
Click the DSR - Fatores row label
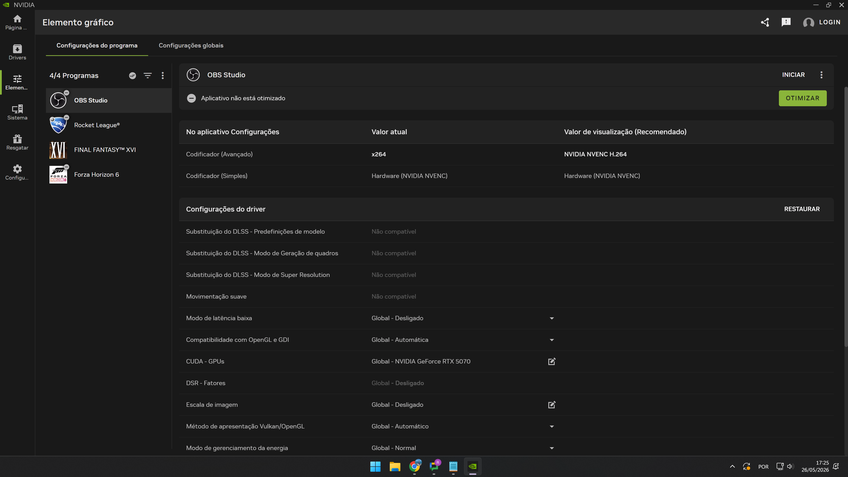coord(206,383)
